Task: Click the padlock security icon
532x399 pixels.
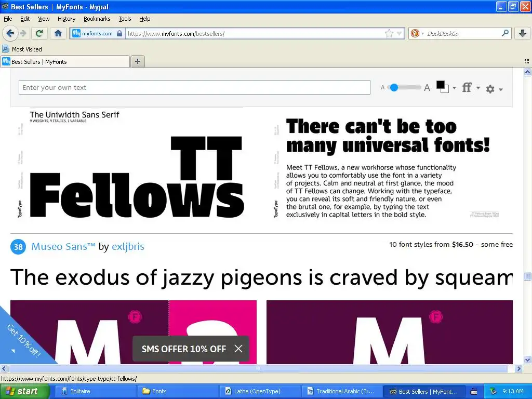Action: [x=119, y=33]
